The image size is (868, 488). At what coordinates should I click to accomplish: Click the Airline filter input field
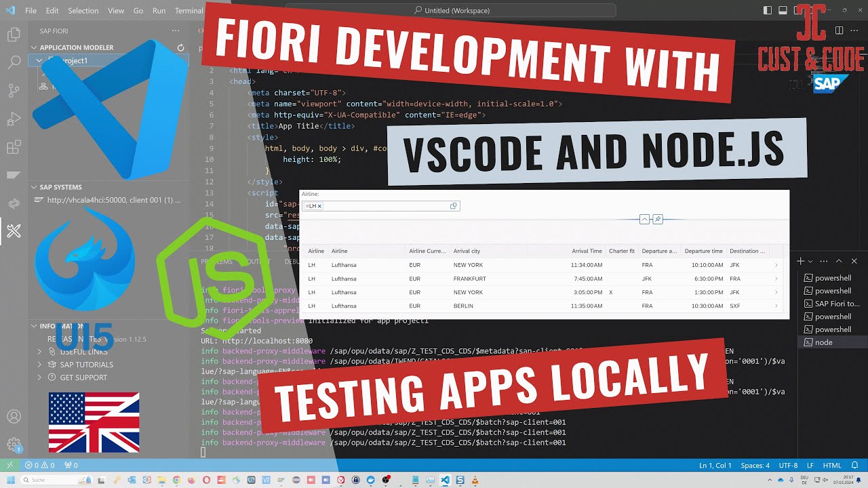(x=381, y=206)
